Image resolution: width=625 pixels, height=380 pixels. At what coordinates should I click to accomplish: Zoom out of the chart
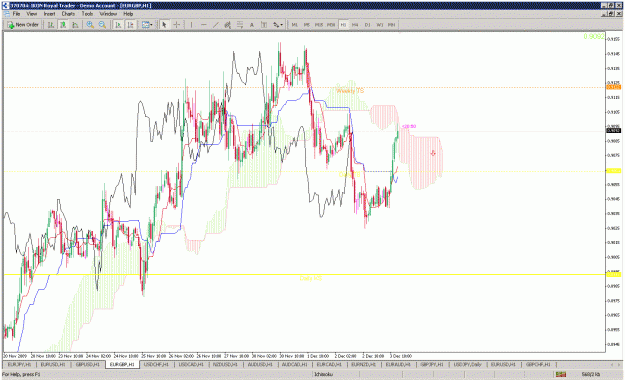tap(102, 25)
